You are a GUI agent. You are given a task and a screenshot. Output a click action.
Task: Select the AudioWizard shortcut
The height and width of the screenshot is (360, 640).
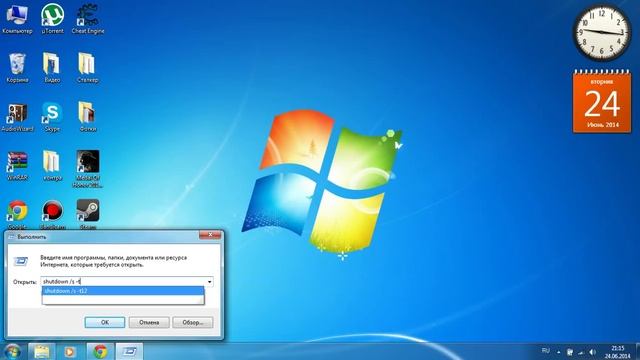17,118
